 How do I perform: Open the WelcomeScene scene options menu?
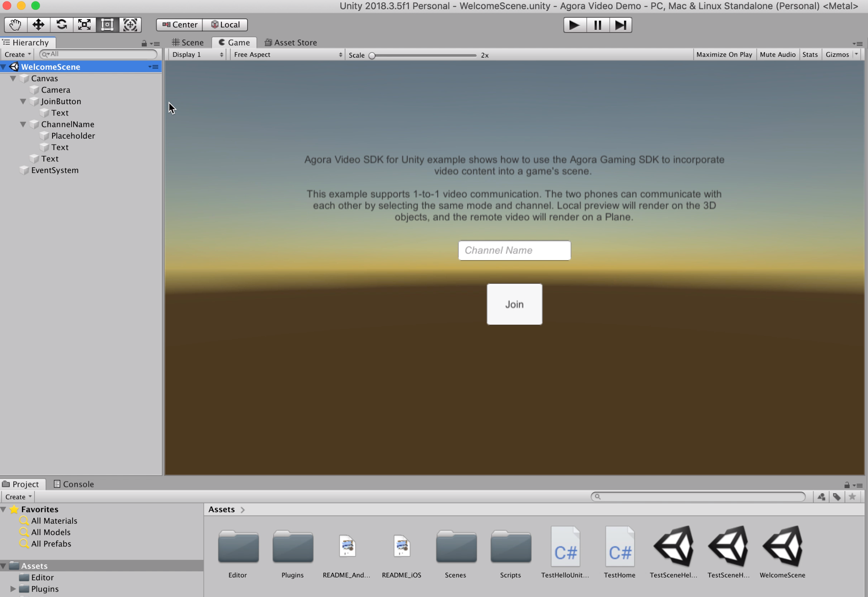pyautogui.click(x=154, y=67)
